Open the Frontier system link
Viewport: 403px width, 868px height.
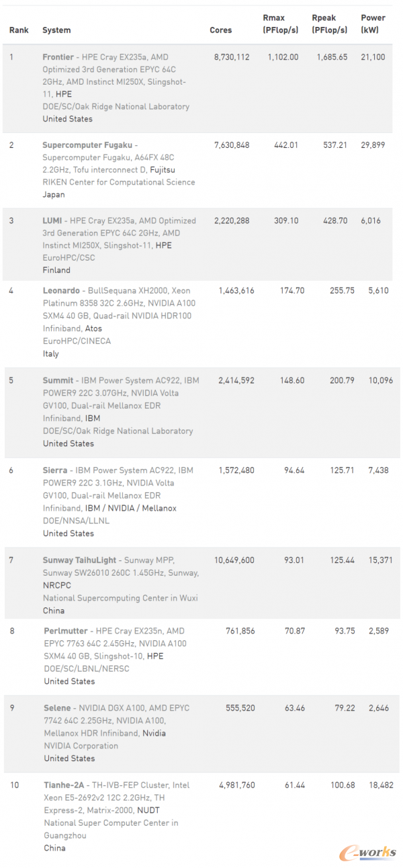[x=58, y=57]
